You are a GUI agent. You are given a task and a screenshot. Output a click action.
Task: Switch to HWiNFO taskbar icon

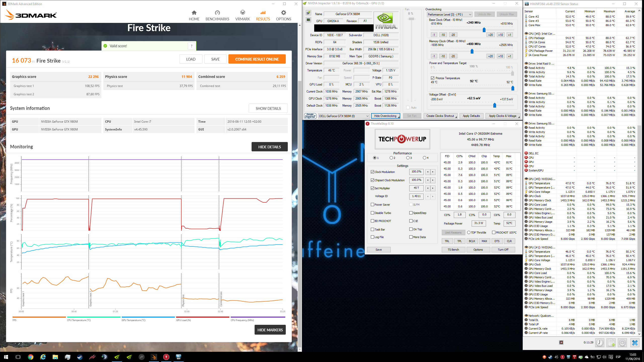(178, 357)
